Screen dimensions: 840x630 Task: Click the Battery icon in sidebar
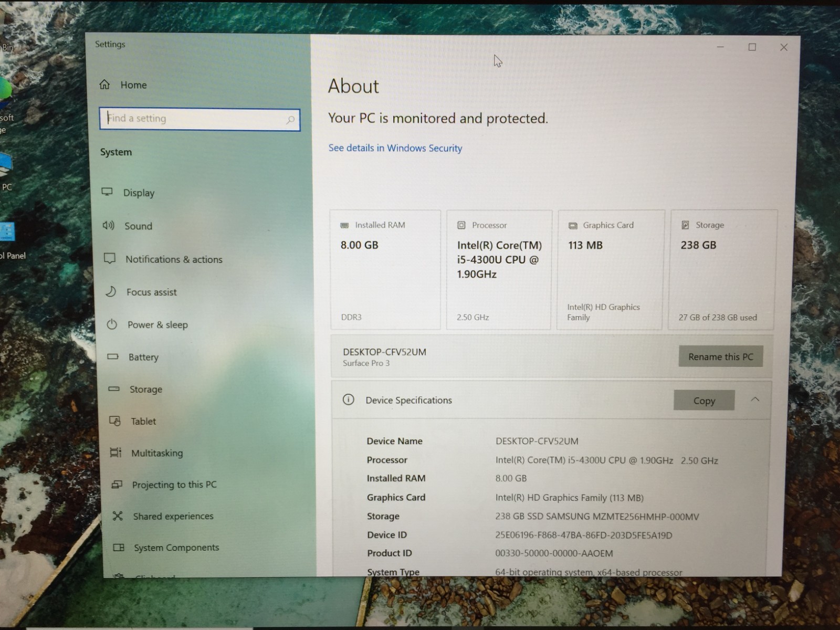[113, 356]
